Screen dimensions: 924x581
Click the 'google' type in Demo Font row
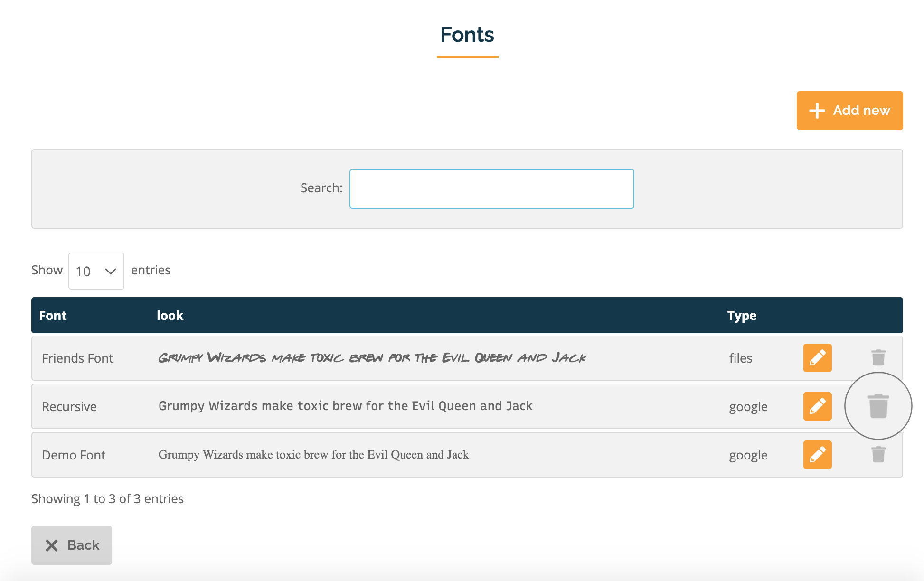(x=748, y=456)
